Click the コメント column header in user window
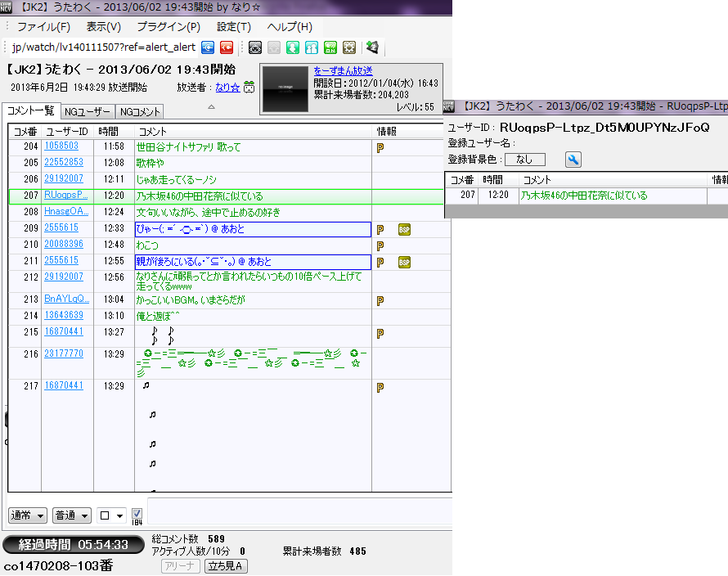 click(613, 180)
